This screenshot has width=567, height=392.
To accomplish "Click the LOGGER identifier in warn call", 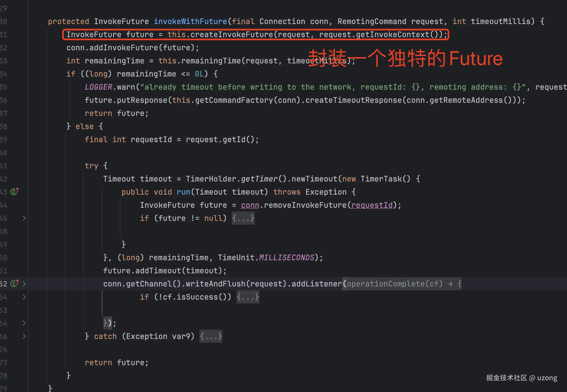I will (98, 87).
